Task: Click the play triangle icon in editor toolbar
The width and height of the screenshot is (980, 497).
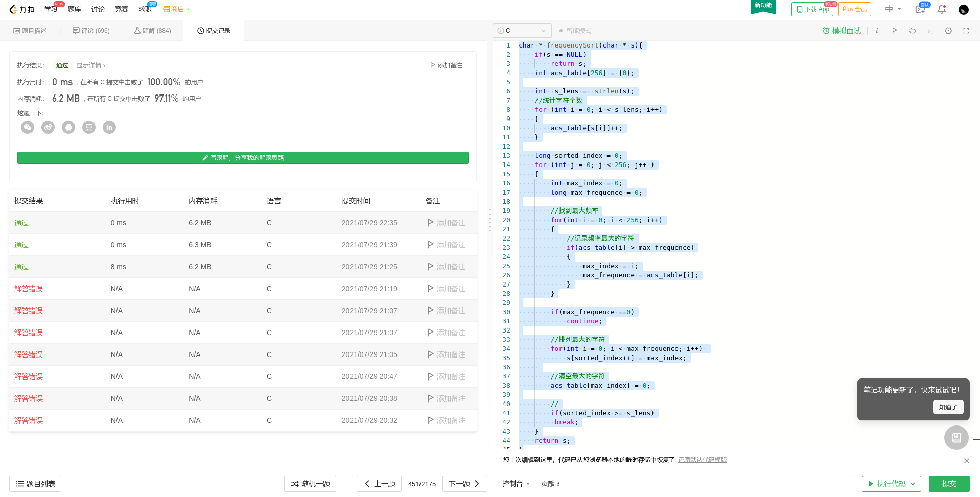Action: pos(895,31)
